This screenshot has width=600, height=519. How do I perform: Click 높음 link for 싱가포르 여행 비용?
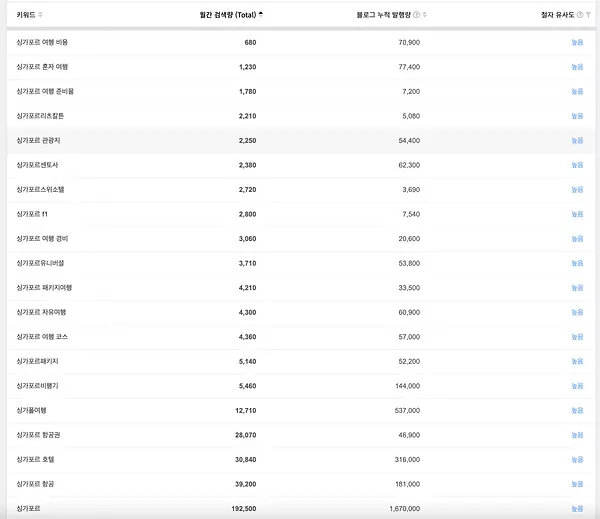point(577,42)
